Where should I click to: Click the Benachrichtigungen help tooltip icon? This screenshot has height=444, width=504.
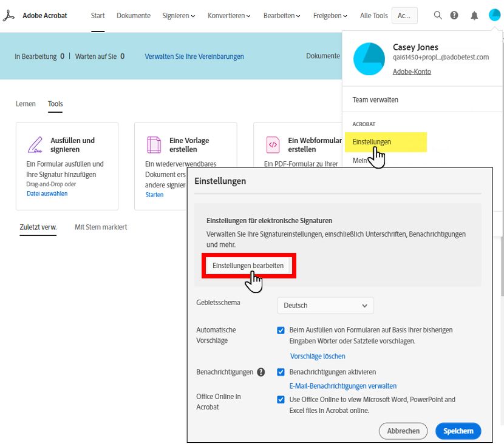pyautogui.click(x=261, y=372)
